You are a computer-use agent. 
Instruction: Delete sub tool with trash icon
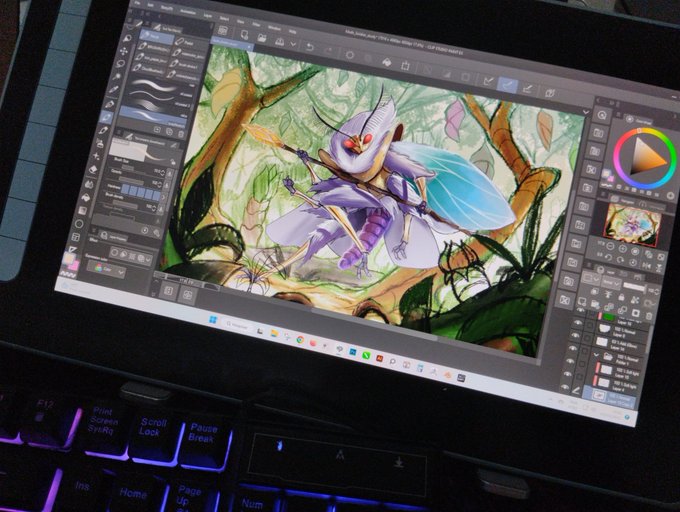pyautogui.click(x=181, y=134)
